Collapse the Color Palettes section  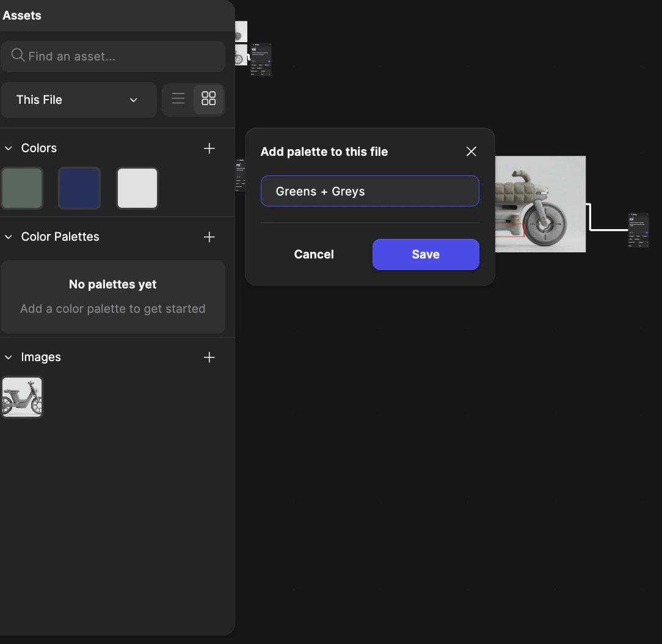(x=9, y=237)
